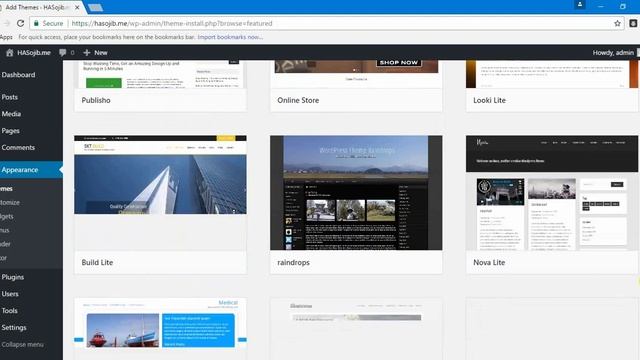Select the Appearance menu item

(31, 170)
